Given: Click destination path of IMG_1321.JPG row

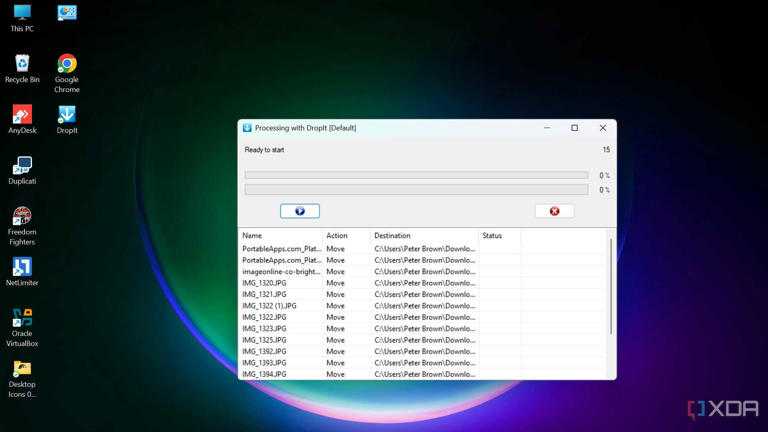Looking at the screenshot, I should pos(425,294).
